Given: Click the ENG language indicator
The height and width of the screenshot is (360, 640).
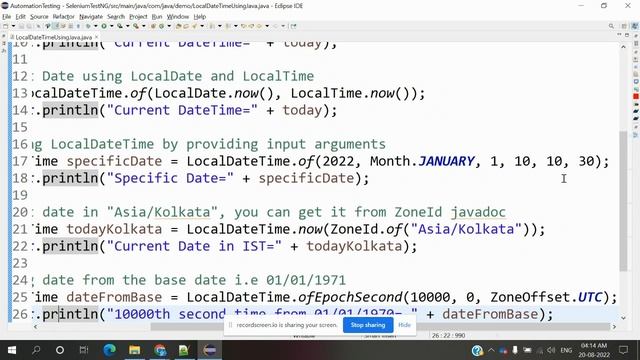Looking at the screenshot, I should [566, 350].
